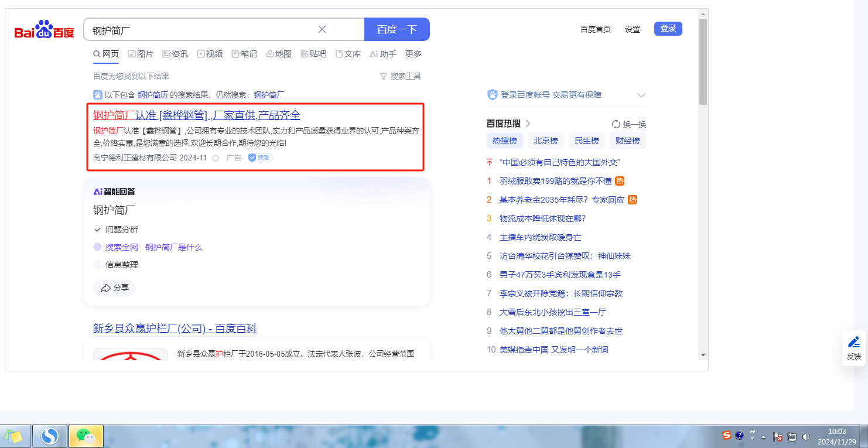Click the 保障 shield badge on ad
This screenshot has width=868, height=448.
(x=260, y=158)
